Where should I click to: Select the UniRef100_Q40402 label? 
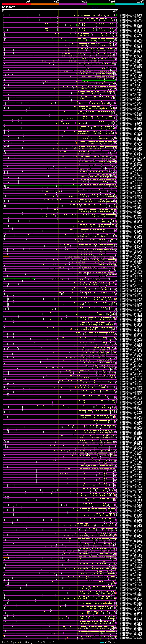131,35
